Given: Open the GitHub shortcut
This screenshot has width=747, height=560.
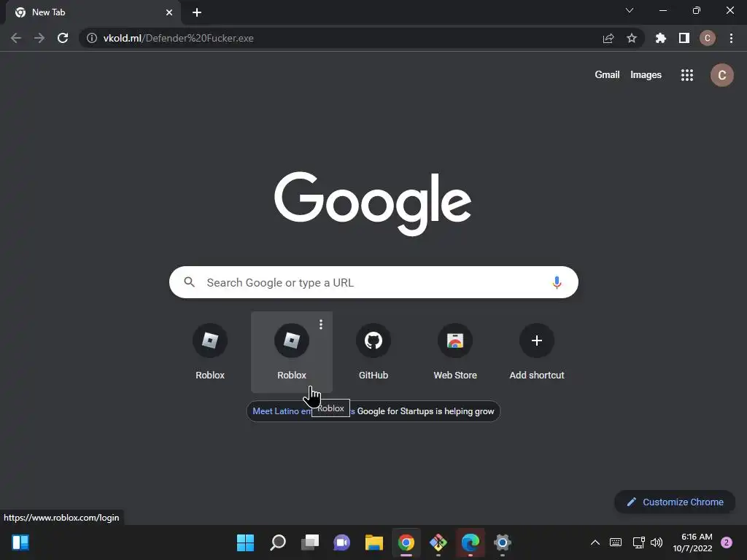Looking at the screenshot, I should coord(373,352).
